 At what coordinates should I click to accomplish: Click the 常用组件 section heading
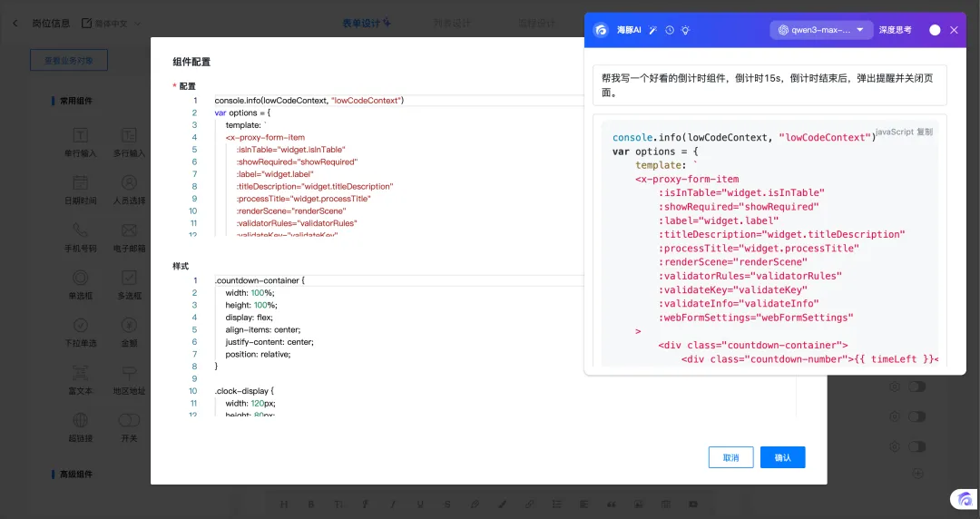coord(76,101)
